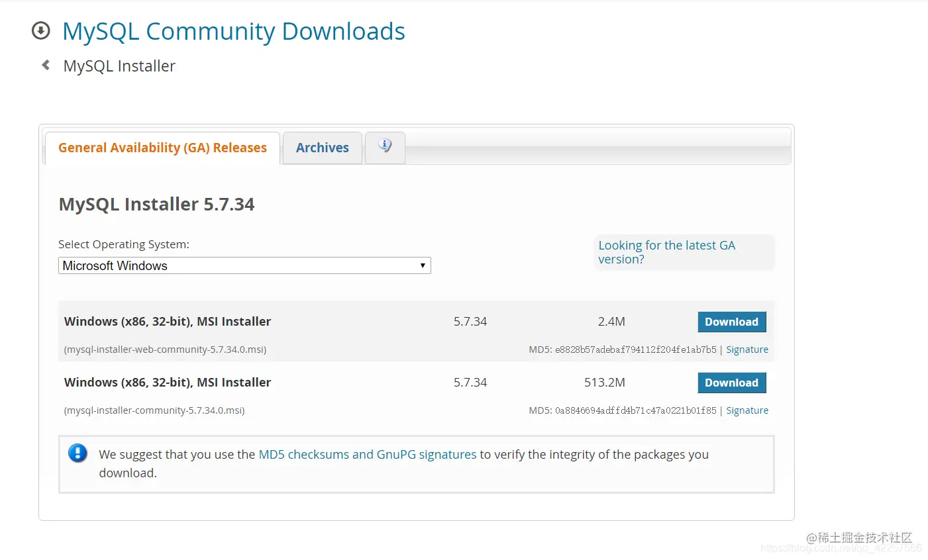Click the blue exclamation notice icon
This screenshot has width=928, height=560.
(x=77, y=453)
